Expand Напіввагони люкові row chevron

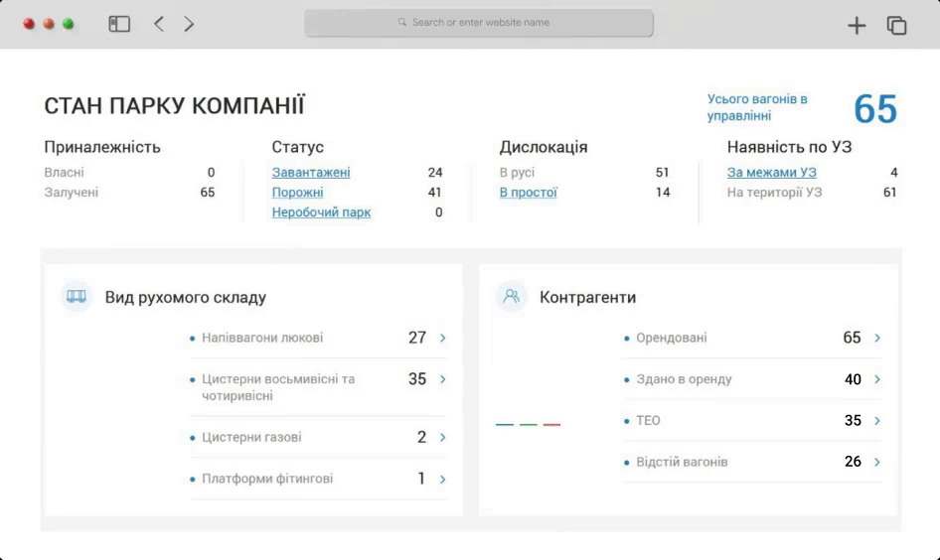tap(443, 338)
